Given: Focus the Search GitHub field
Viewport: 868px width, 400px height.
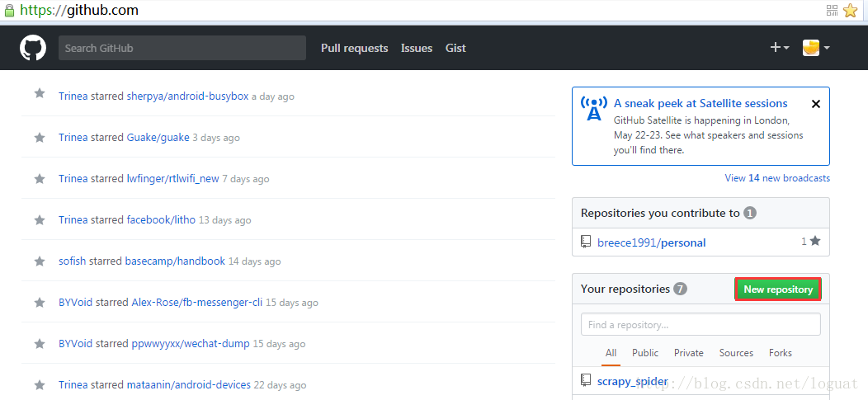Looking at the screenshot, I should tap(182, 48).
